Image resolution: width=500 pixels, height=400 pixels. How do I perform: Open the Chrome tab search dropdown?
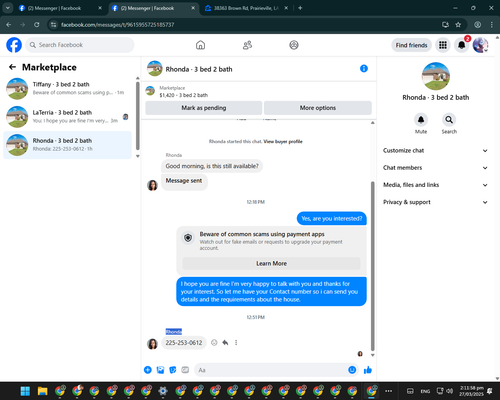point(7,8)
